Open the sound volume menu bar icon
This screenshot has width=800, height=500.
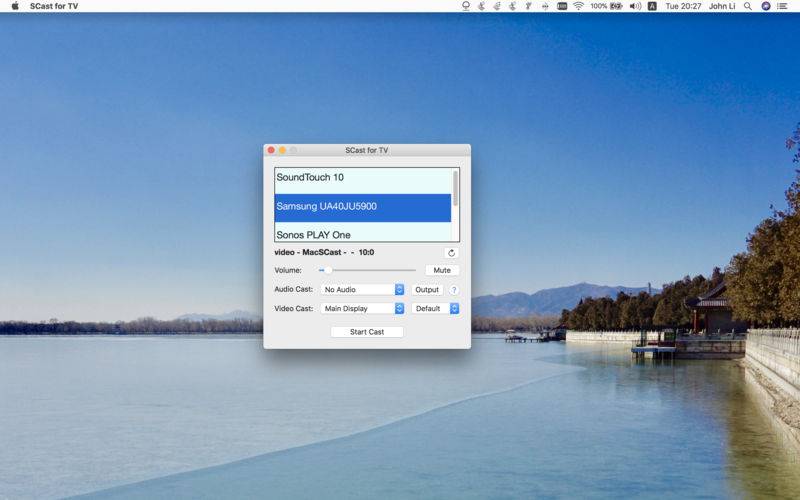[x=635, y=6]
